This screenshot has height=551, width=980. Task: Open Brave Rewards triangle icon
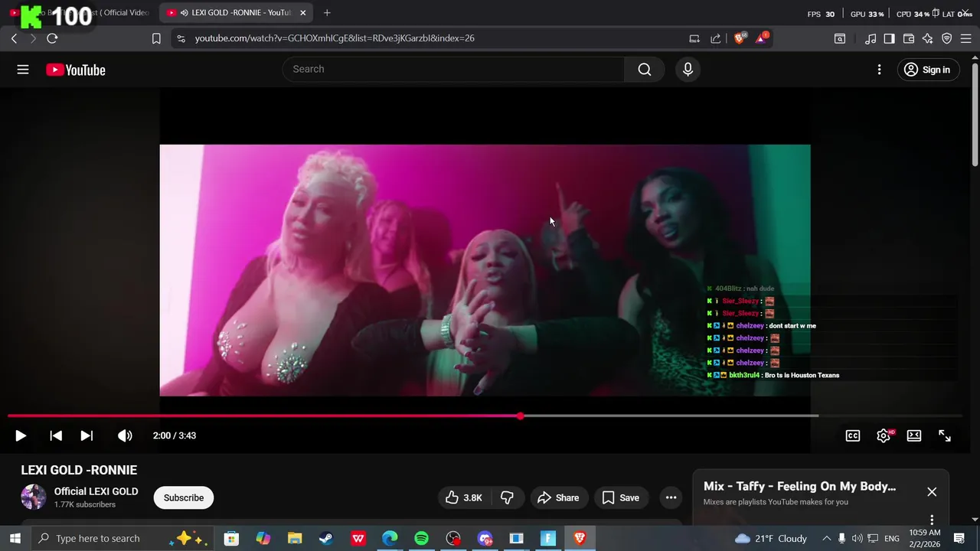[x=762, y=37]
